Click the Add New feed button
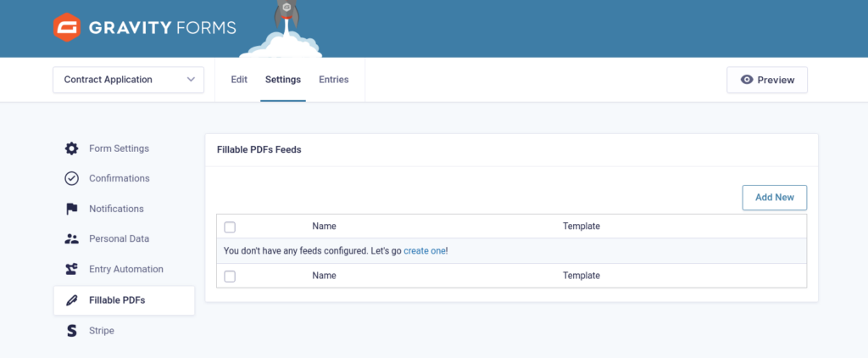 click(x=775, y=198)
